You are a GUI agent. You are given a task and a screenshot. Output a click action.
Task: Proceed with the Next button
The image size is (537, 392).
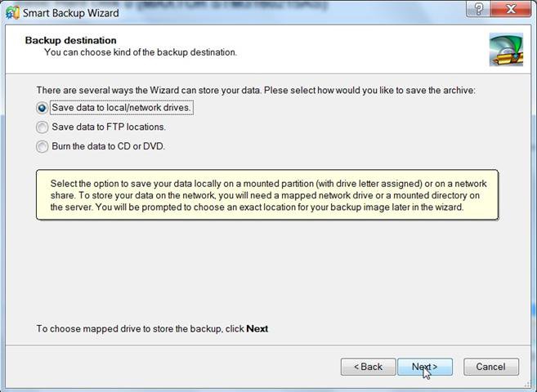pyautogui.click(x=425, y=367)
